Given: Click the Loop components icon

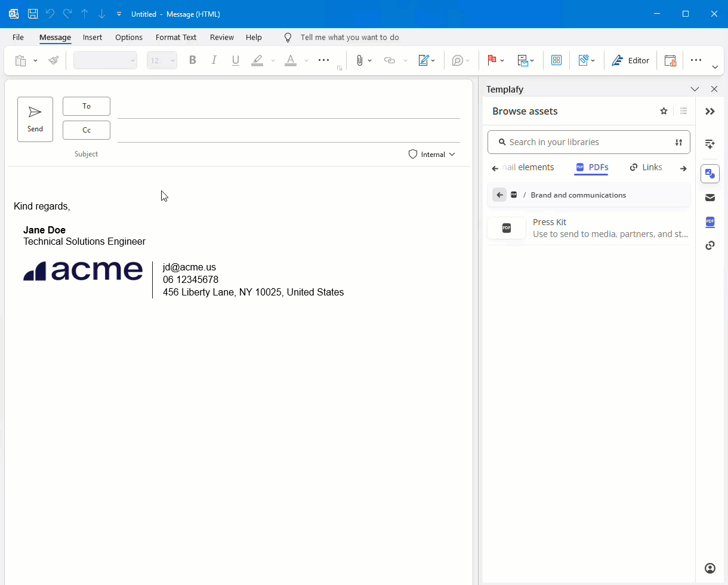Looking at the screenshot, I should click(x=458, y=60).
